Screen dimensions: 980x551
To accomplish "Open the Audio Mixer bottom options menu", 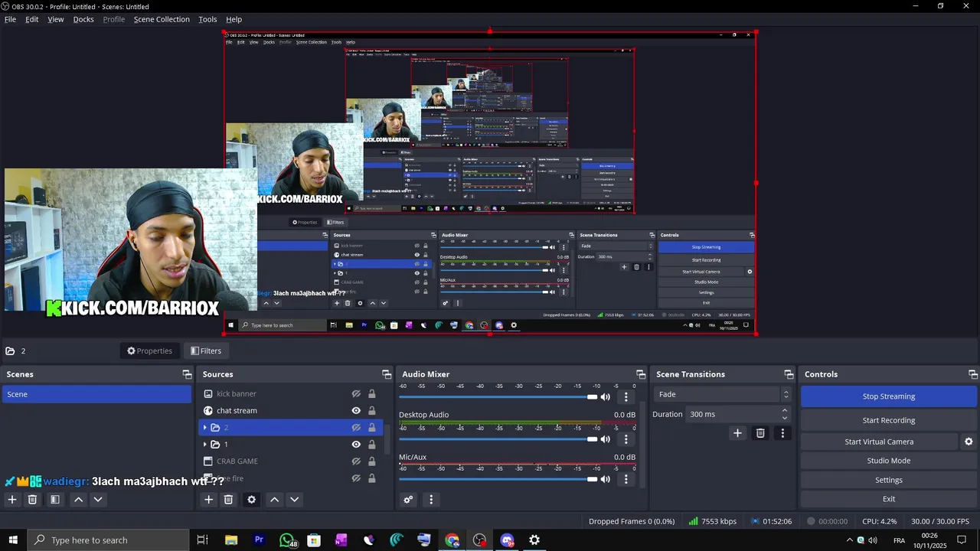I will (431, 500).
